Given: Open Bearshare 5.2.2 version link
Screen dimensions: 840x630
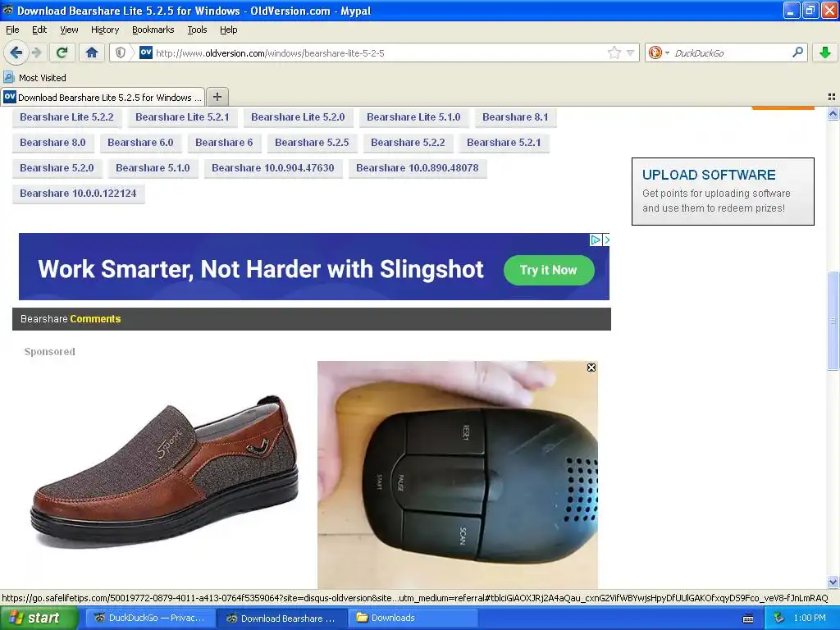Looking at the screenshot, I should pyautogui.click(x=408, y=143).
